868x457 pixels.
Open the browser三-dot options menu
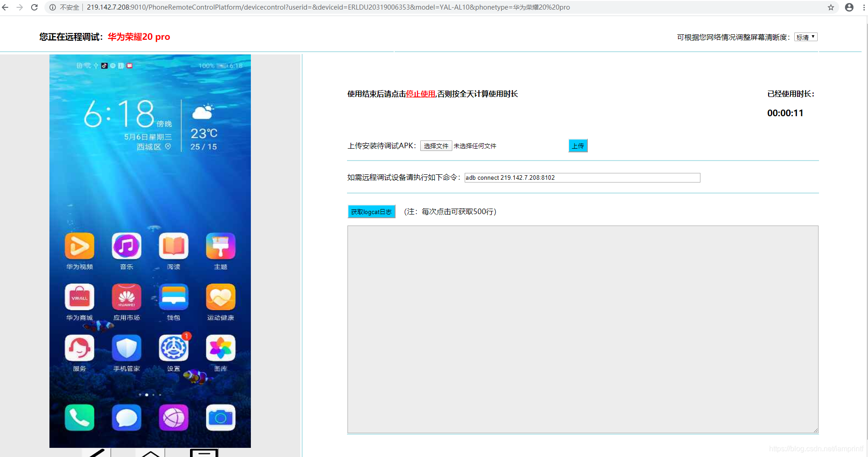click(863, 7)
